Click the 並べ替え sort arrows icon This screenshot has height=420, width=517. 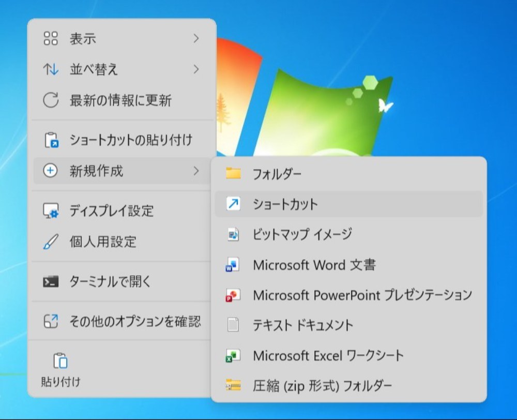coord(51,69)
